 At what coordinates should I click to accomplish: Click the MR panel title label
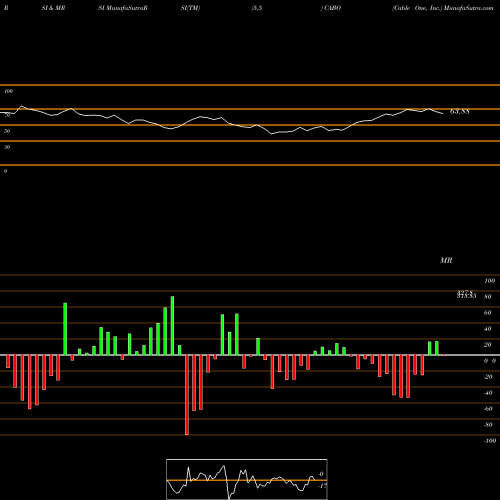(446, 260)
